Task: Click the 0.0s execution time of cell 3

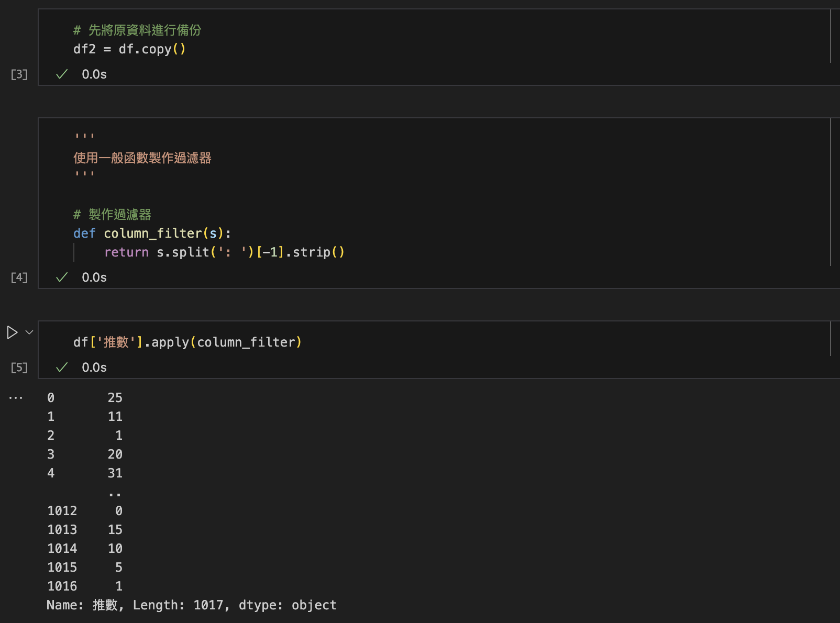Action: click(x=94, y=74)
